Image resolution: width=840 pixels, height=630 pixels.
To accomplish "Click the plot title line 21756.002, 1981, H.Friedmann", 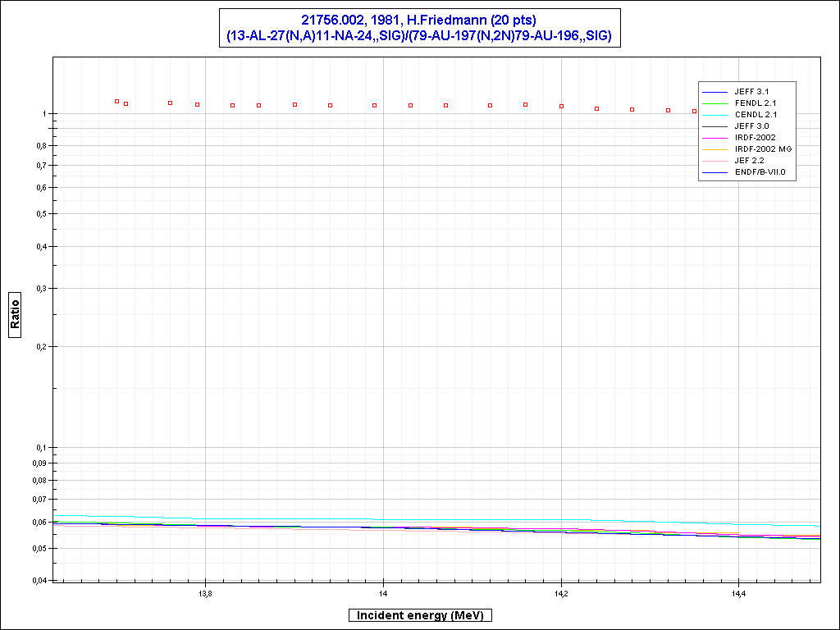I will coord(420,21).
